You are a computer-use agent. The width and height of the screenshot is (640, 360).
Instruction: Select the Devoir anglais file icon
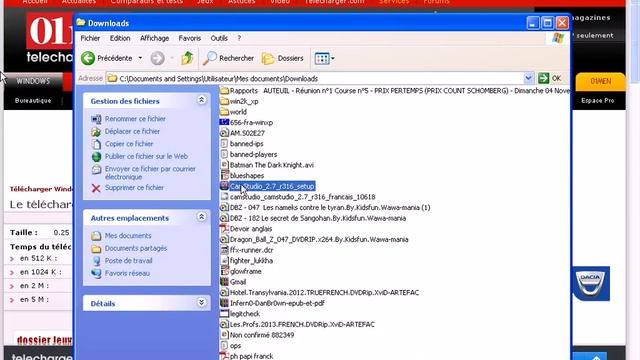click(224, 229)
